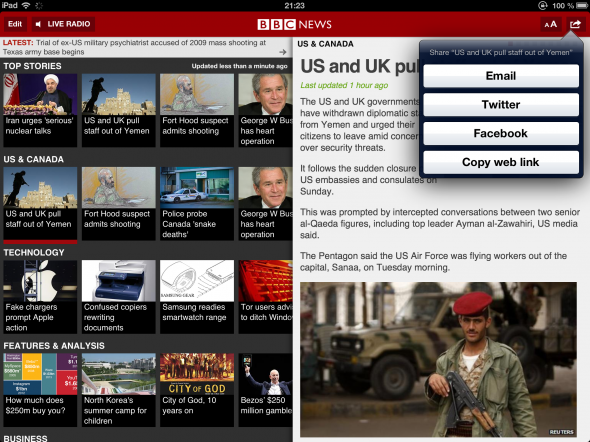590x442 pixels.
Task: Tap the latest ticker arrow icon
Action: (283, 52)
